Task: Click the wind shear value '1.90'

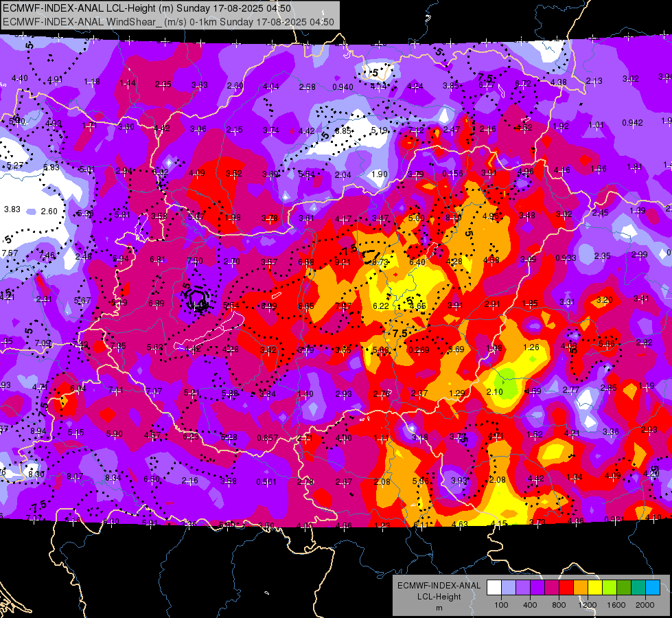Action: coord(380,174)
